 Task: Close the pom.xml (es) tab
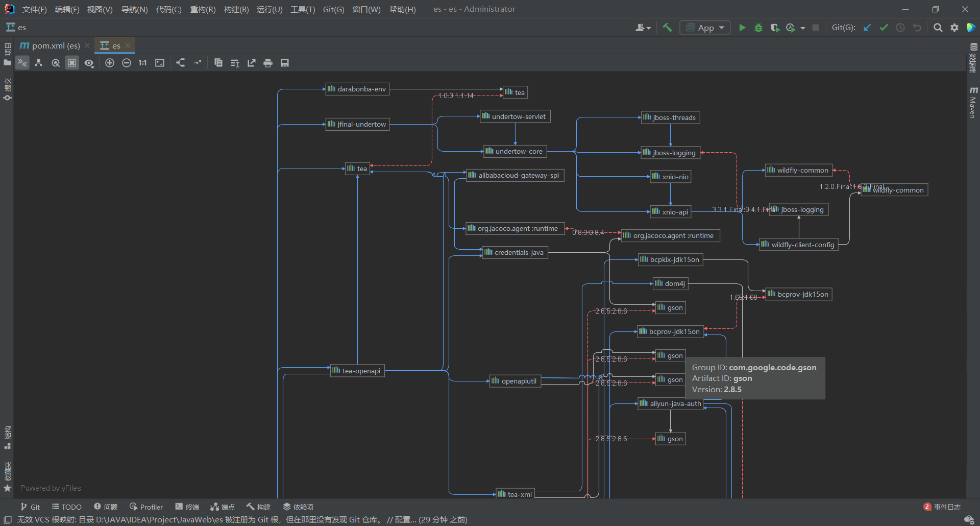click(x=87, y=45)
